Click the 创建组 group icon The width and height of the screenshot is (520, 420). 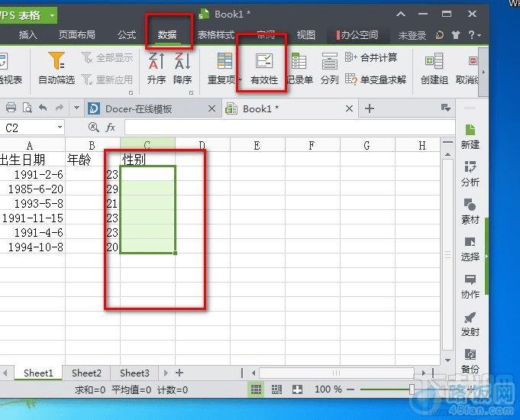point(434,61)
